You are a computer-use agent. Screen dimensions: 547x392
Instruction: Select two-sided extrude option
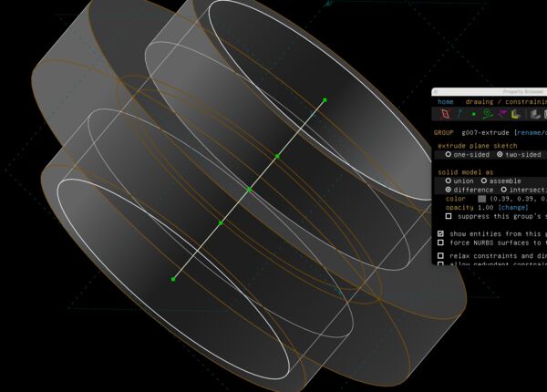coord(519,154)
